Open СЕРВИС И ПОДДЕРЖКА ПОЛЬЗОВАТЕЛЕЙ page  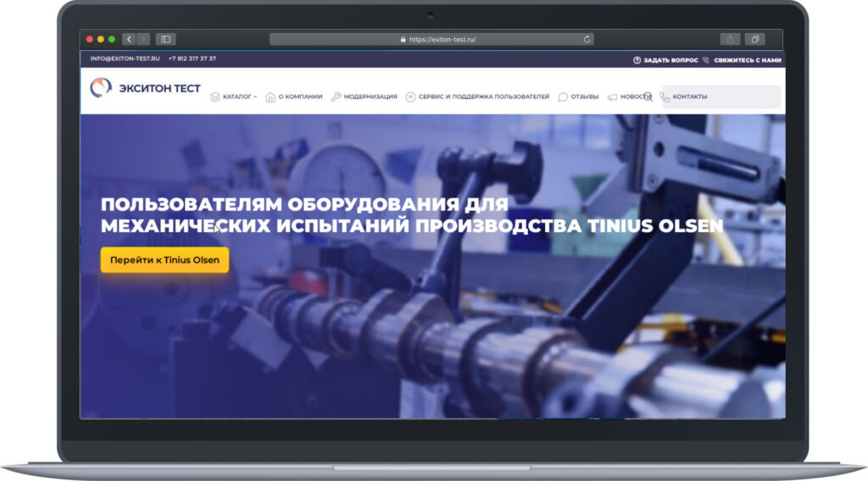(x=484, y=97)
